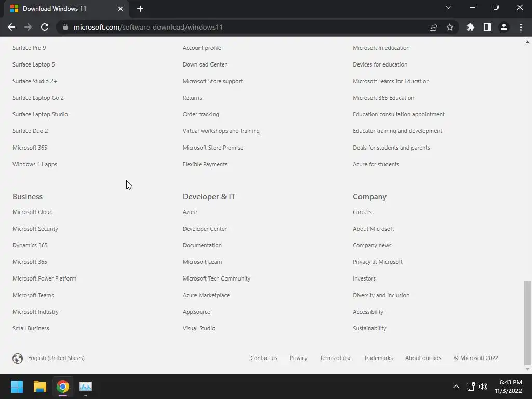Screen dimensions: 532x399
Task: Open Terms of use
Action: 336,358
